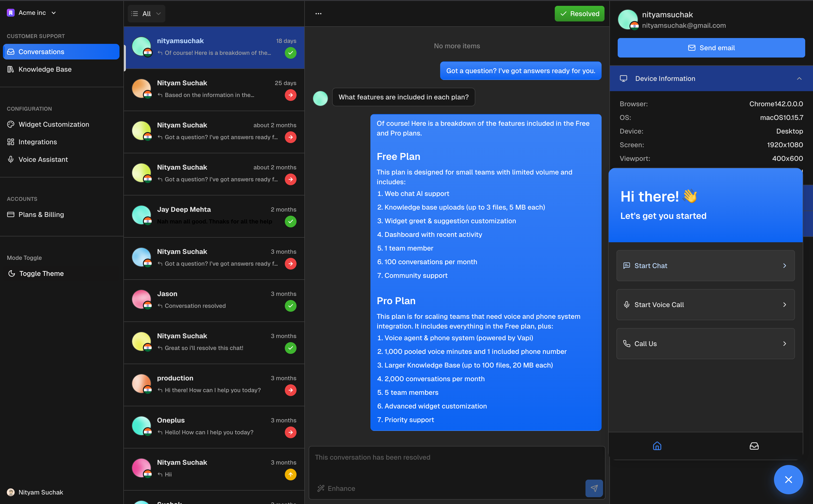Open the home icon in the chat widget

click(x=657, y=446)
